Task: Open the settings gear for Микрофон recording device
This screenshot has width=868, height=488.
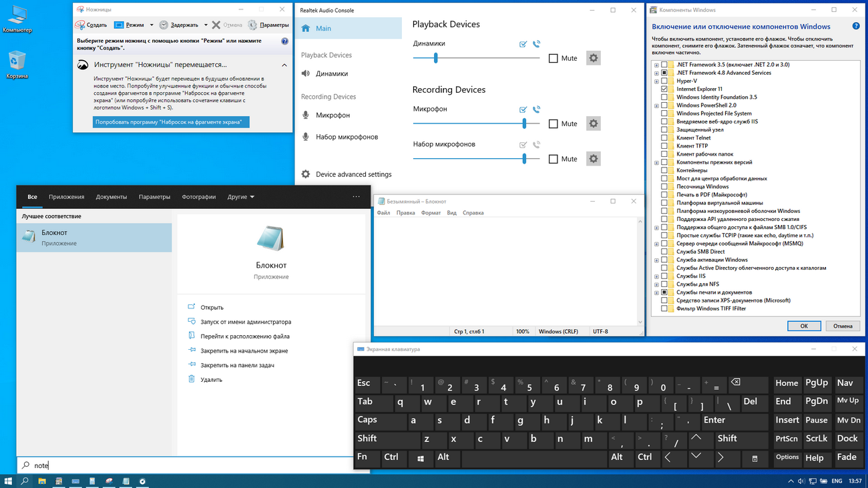Action: pos(593,124)
